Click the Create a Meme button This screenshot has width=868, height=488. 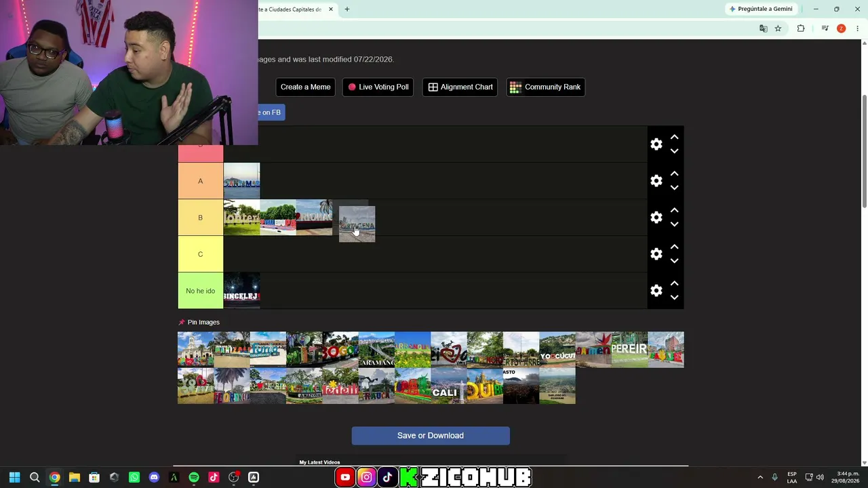point(306,87)
